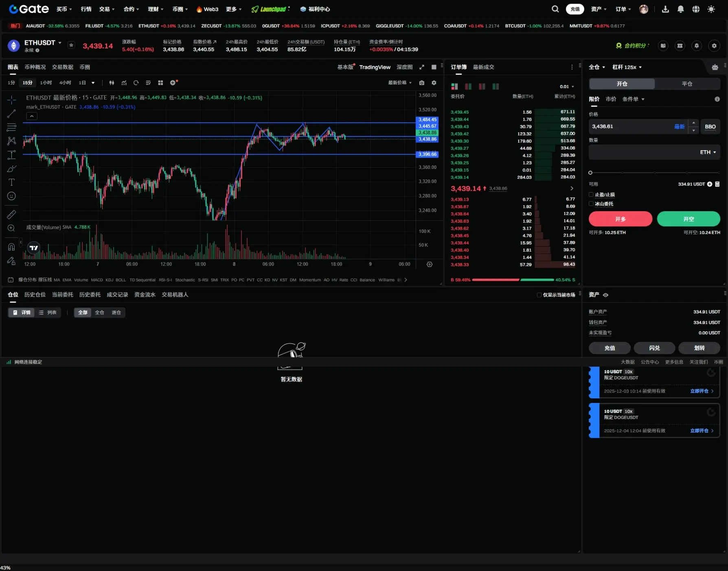Filter positions by 全仓 margin mode
The height and width of the screenshot is (571, 728).
coord(100,313)
